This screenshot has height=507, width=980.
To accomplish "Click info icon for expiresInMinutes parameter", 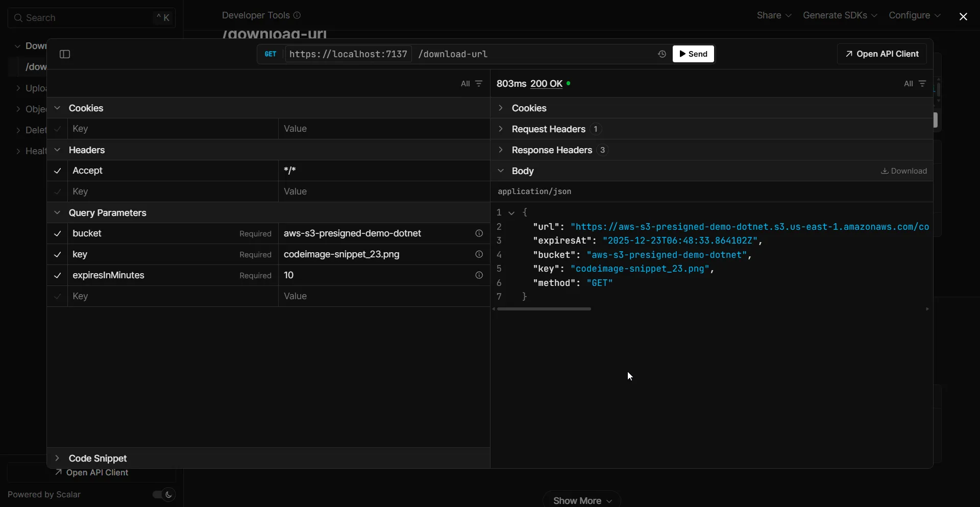I will [x=479, y=276].
